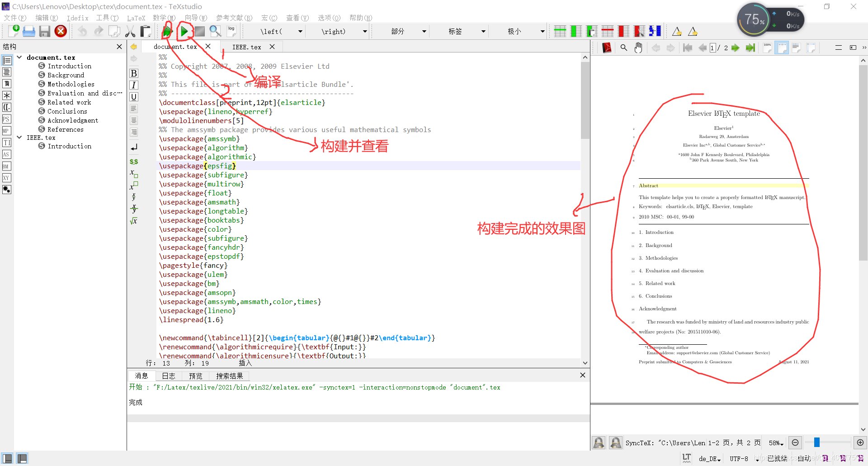868x466 pixels.
Task: Open the 标签 label dropdown
Action: click(483, 31)
